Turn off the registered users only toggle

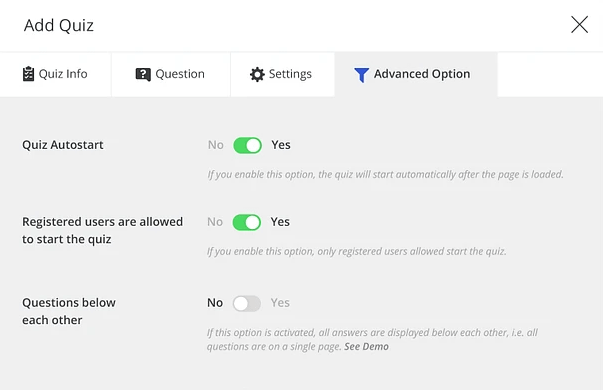[x=247, y=222]
